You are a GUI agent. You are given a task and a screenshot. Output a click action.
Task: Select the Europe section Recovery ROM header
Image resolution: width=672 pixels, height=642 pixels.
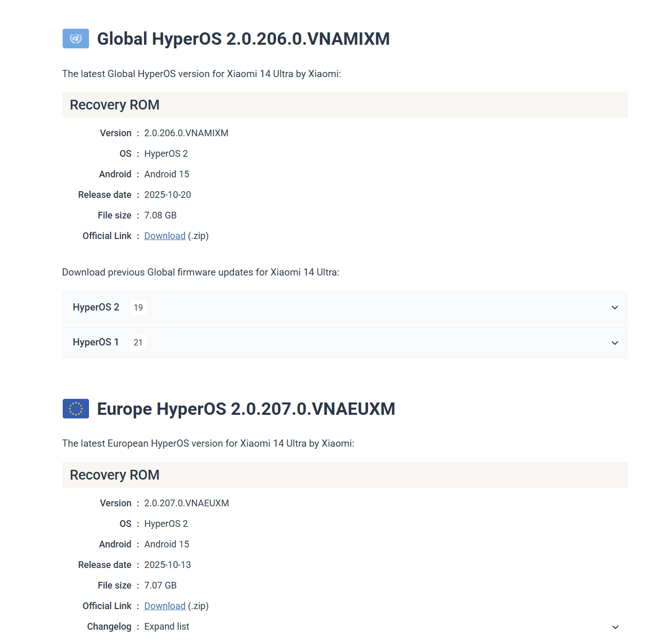tap(115, 475)
